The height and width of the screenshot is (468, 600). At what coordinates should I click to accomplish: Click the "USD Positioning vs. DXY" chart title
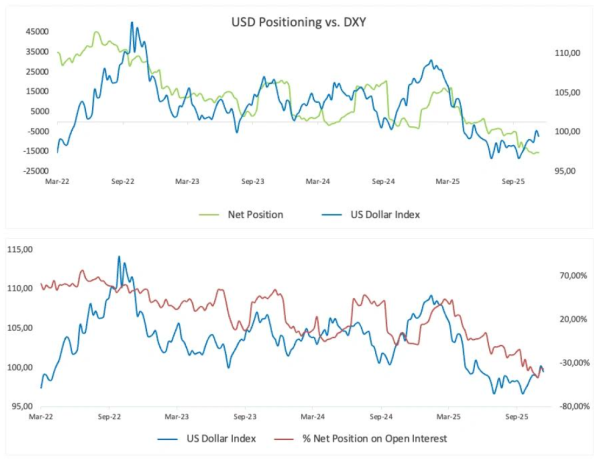click(x=299, y=19)
